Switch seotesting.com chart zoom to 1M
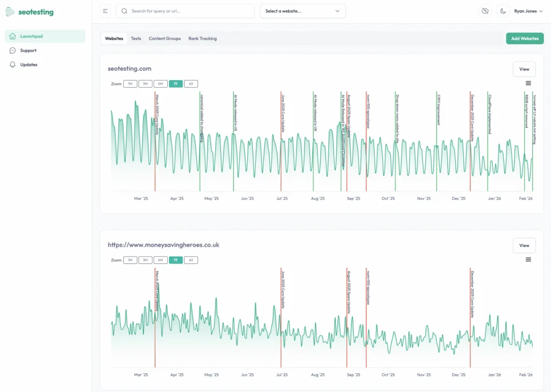The image size is (551, 392). [130, 83]
